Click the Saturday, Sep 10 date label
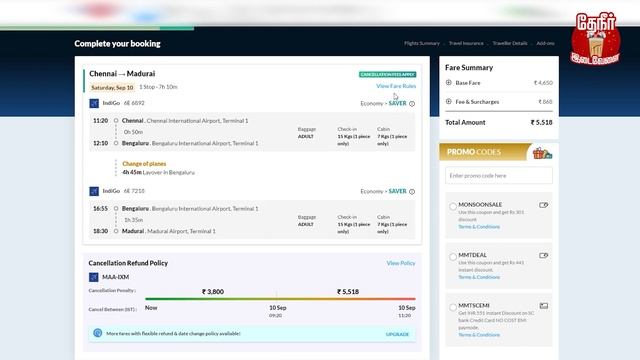Image resolution: width=640 pixels, height=360 pixels. coord(112,87)
